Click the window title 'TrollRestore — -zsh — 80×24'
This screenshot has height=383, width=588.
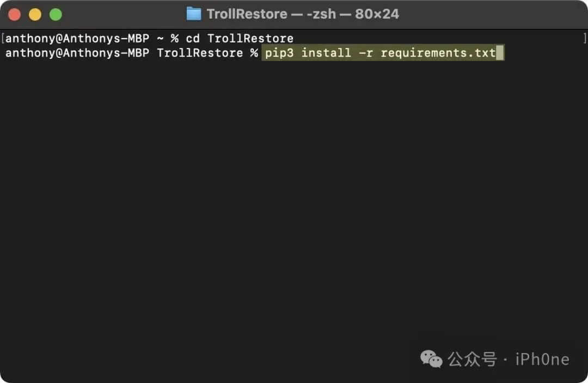click(x=303, y=14)
